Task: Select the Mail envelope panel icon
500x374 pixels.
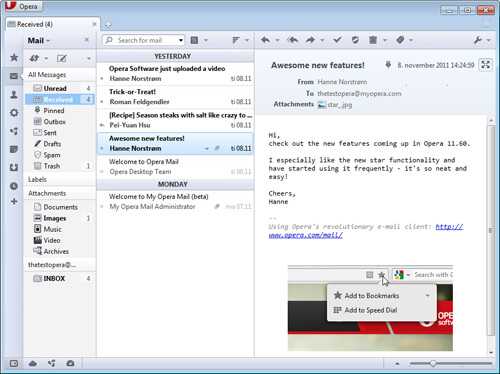Action: [14, 76]
